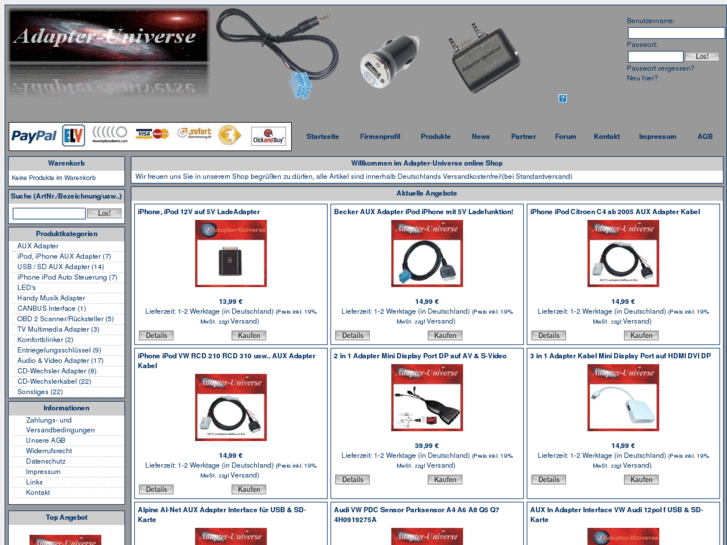Open the Unsere AGB link
727x545 pixels.
pyautogui.click(x=45, y=440)
